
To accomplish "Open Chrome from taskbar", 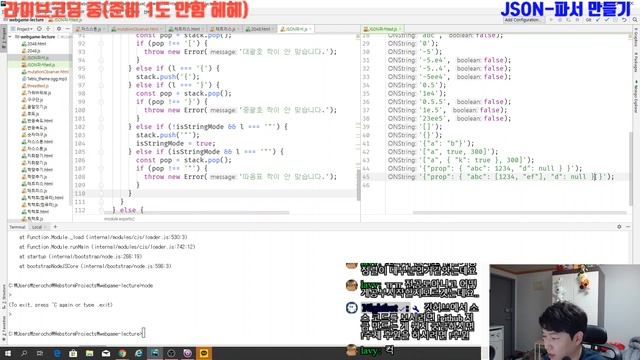I will [x=122, y=353].
